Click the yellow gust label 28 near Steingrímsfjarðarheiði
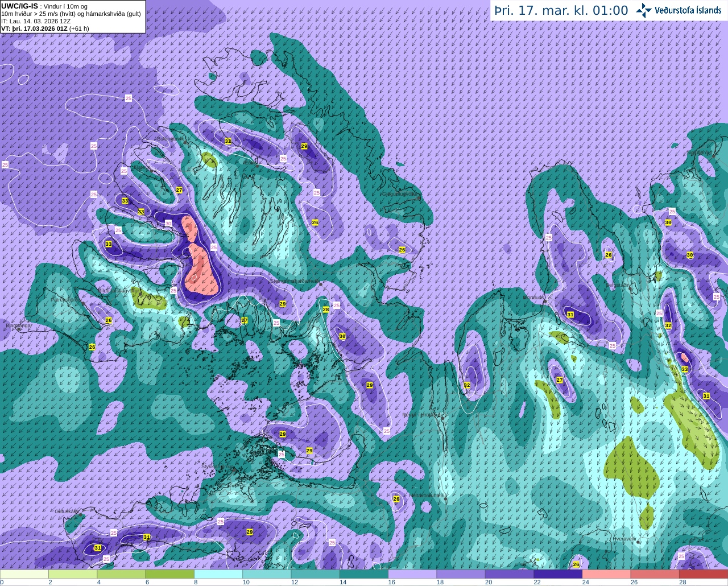 pos(326,309)
